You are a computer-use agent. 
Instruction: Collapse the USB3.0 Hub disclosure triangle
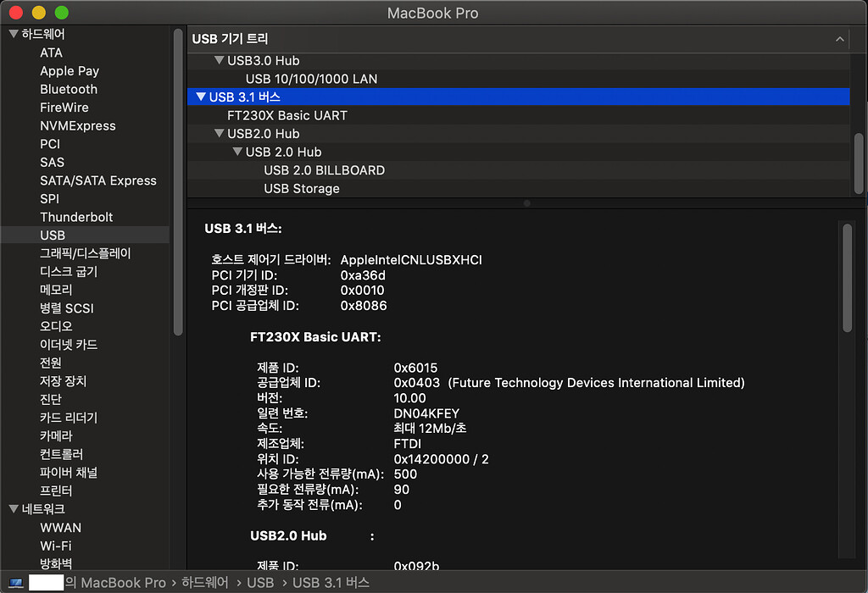point(220,60)
